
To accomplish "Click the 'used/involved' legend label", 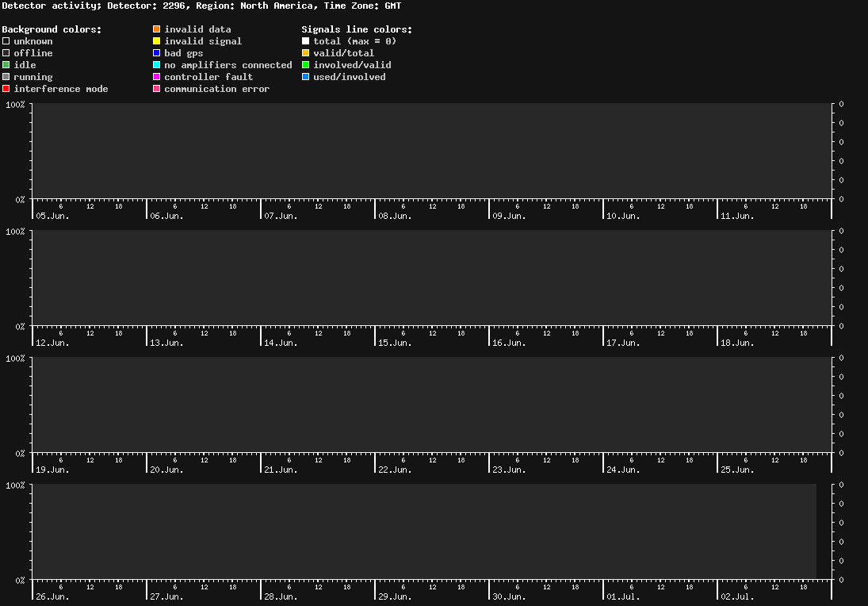I will (350, 77).
